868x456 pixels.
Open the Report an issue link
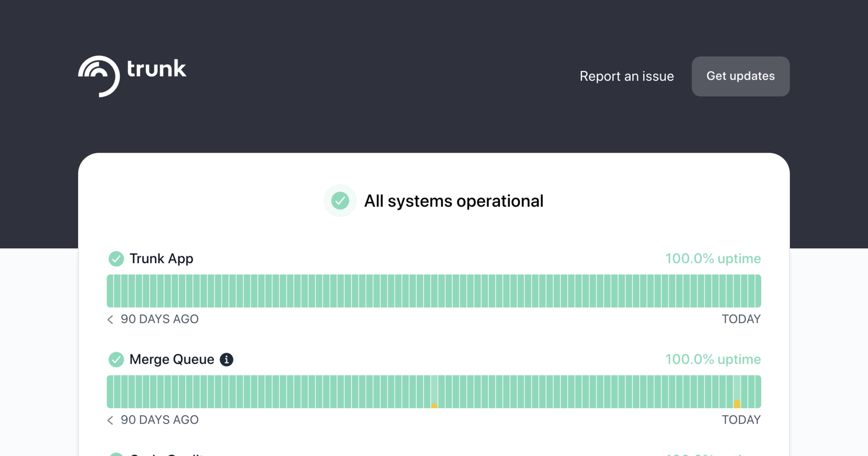(x=627, y=76)
